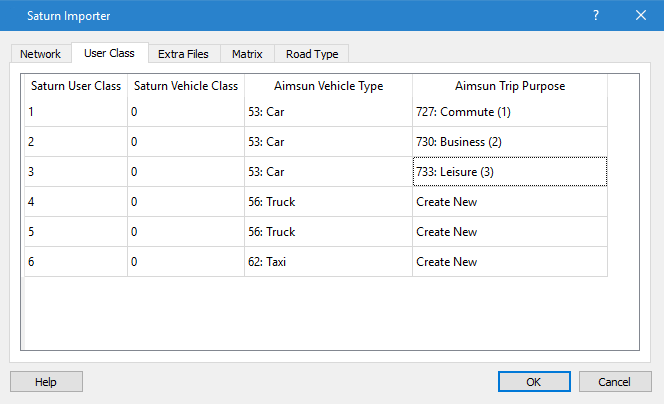
Task: Click Saturn Vehicle Class 0 in row 5
Action: pyautogui.click(x=186, y=232)
